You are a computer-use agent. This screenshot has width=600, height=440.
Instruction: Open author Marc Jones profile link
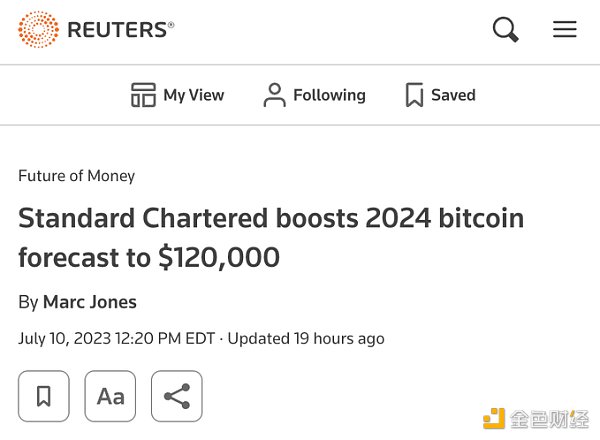[90, 302]
